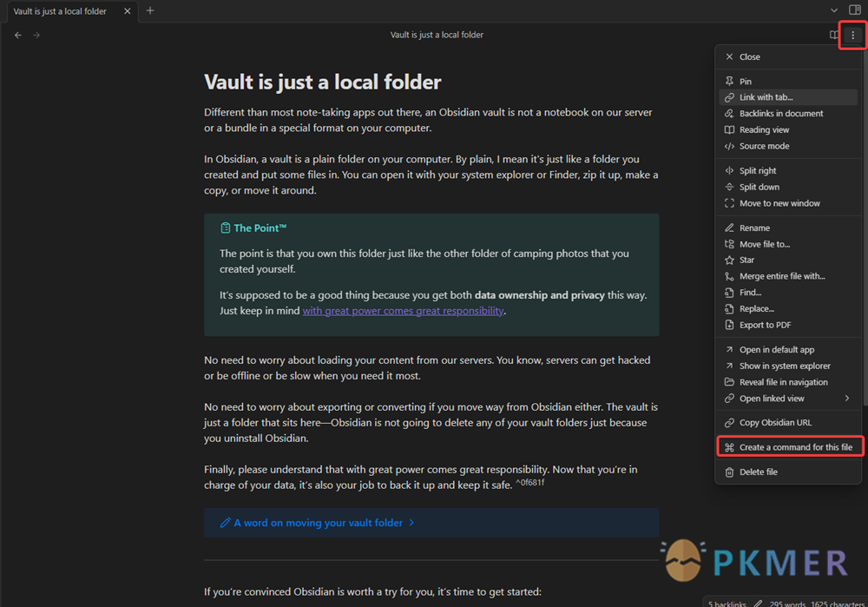
Task: Select Export to PDF
Action: click(788, 325)
